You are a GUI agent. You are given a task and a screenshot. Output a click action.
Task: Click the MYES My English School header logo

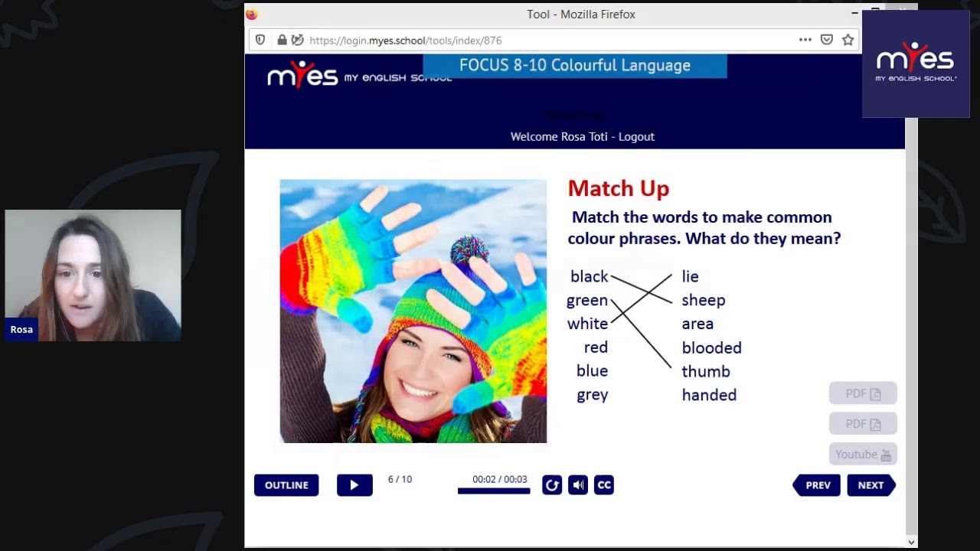click(358, 76)
